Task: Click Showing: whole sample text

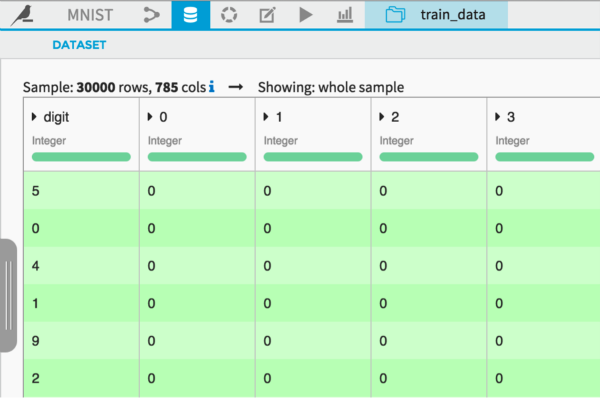Action: point(331,87)
